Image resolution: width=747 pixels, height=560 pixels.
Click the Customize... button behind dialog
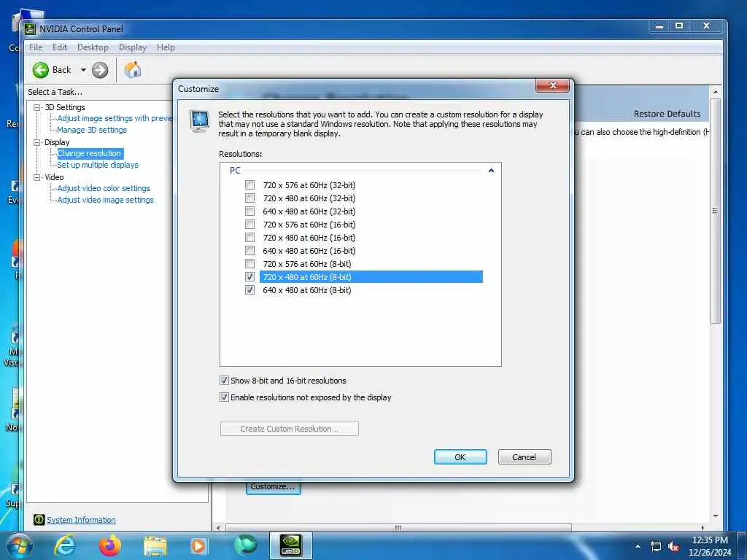pos(273,487)
